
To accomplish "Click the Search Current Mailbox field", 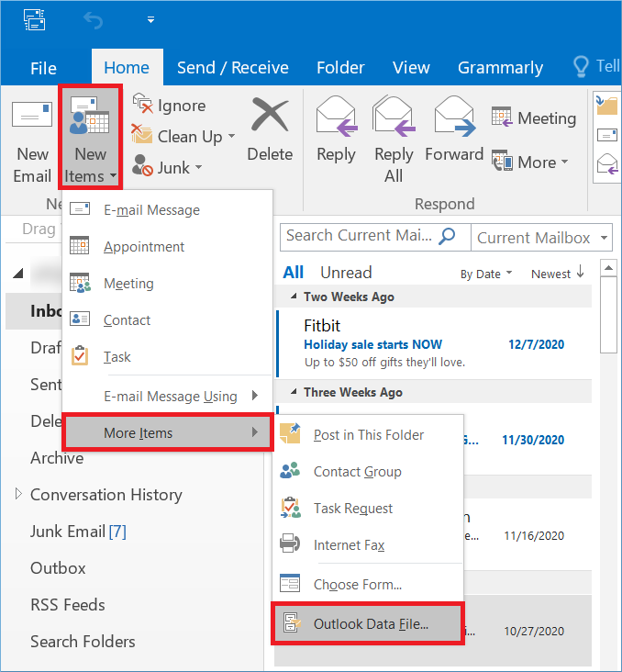I will [358, 236].
